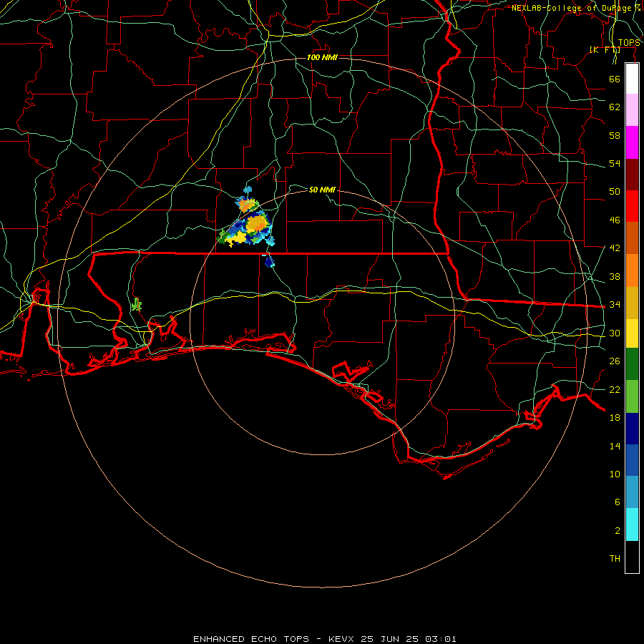The image size is (644, 644).
Task: Click legend value label 38
Action: coord(615,276)
